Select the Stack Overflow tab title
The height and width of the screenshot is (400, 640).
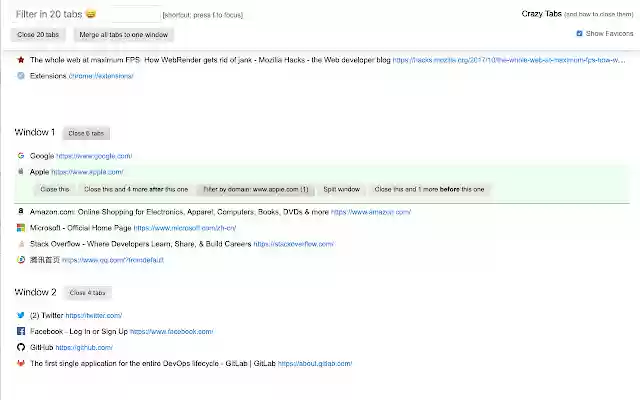click(x=140, y=244)
